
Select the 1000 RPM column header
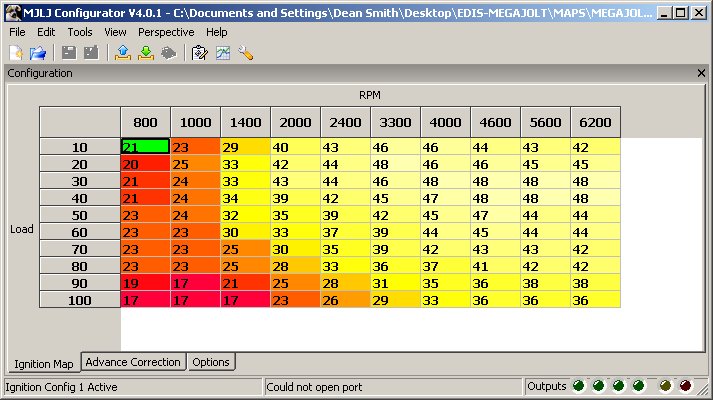[196, 122]
